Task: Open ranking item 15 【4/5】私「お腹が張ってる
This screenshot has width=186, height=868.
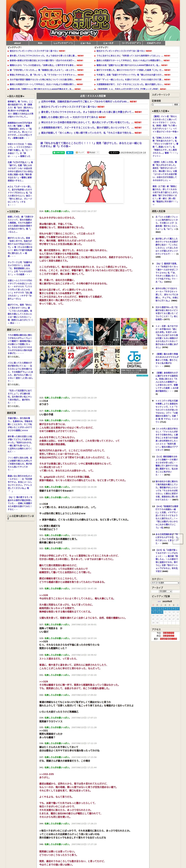Action: tap(166, 561)
